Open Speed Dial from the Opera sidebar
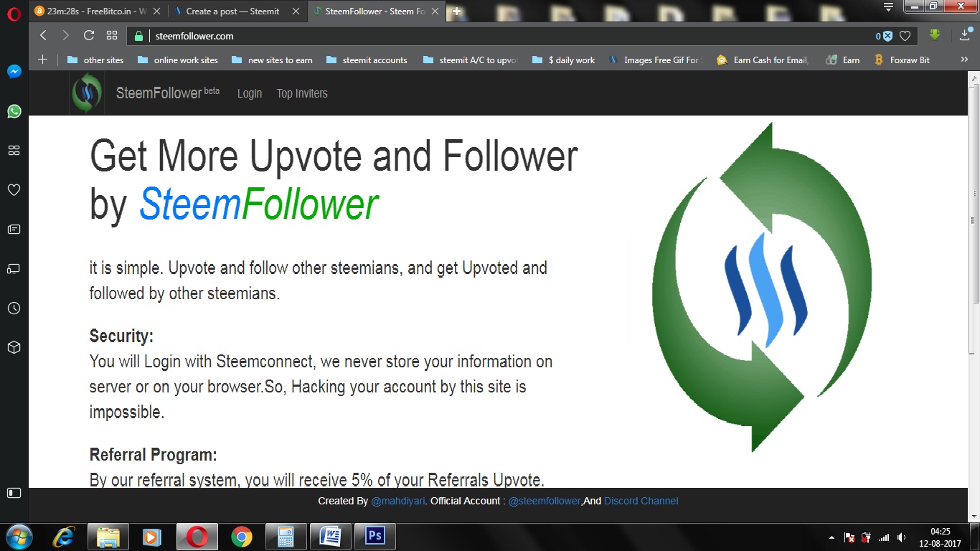Viewport: 980px width, 551px height. click(14, 151)
